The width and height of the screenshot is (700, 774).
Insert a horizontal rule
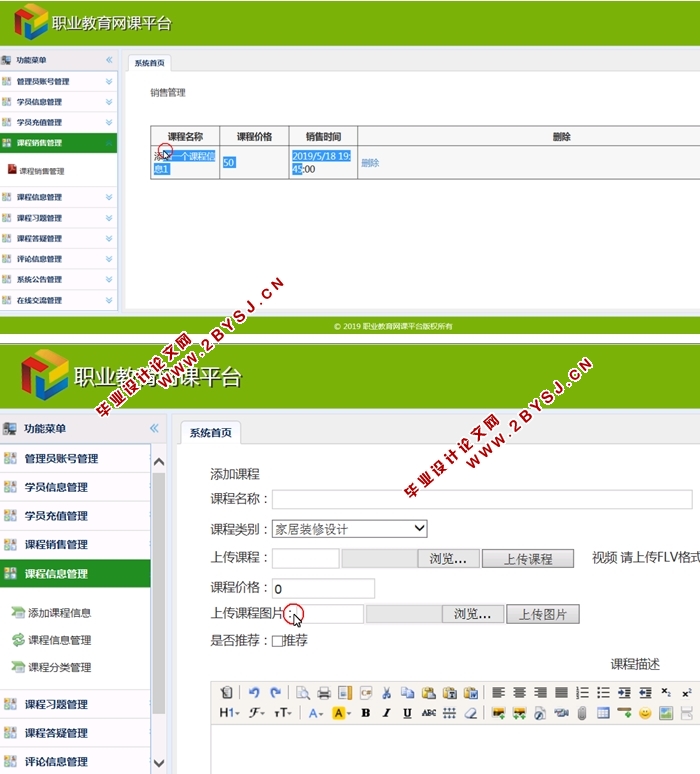pyautogui.click(x=624, y=713)
